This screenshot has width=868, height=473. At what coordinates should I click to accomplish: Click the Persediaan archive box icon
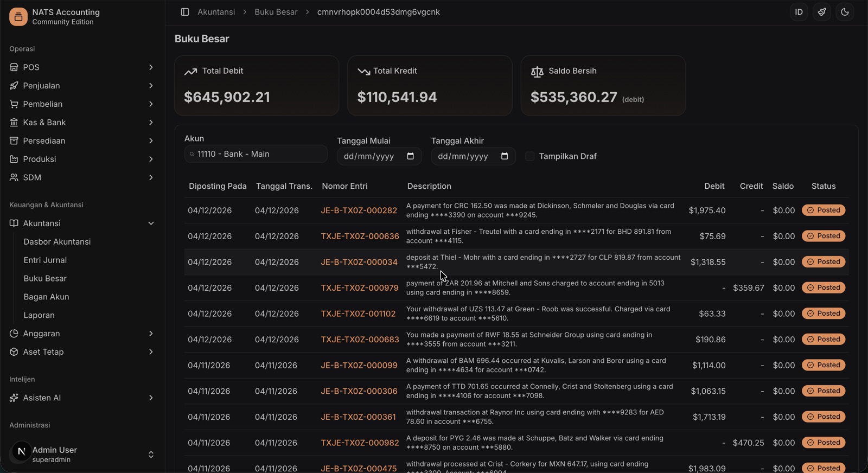pyautogui.click(x=14, y=141)
